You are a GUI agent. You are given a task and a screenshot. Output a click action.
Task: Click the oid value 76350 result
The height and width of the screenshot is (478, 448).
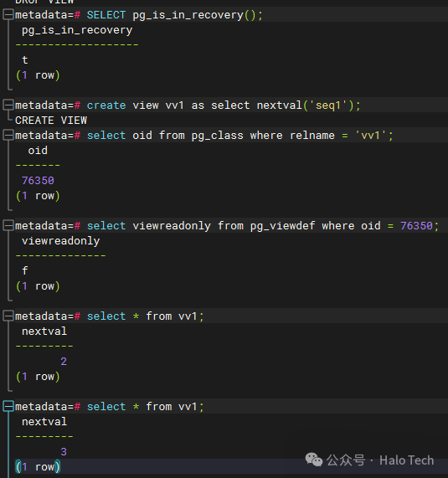(x=38, y=181)
